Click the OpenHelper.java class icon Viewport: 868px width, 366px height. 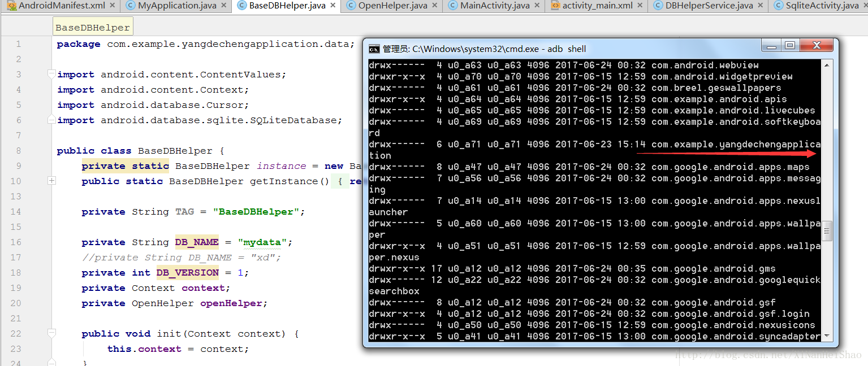[351, 6]
